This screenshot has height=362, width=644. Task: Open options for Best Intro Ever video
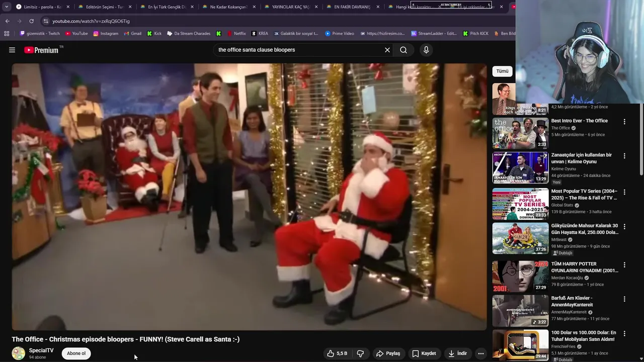click(x=624, y=122)
